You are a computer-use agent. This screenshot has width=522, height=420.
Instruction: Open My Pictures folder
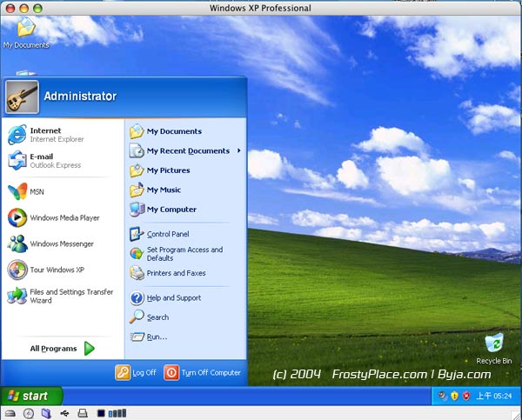(x=160, y=170)
